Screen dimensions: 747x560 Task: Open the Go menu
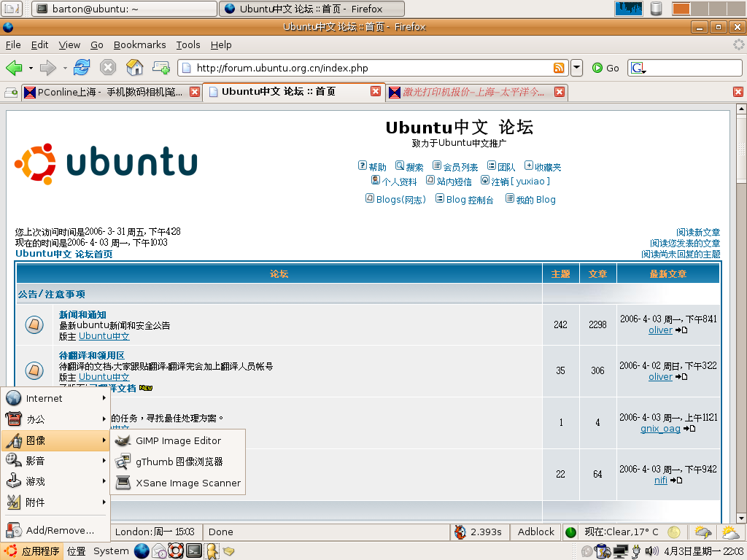coord(97,44)
